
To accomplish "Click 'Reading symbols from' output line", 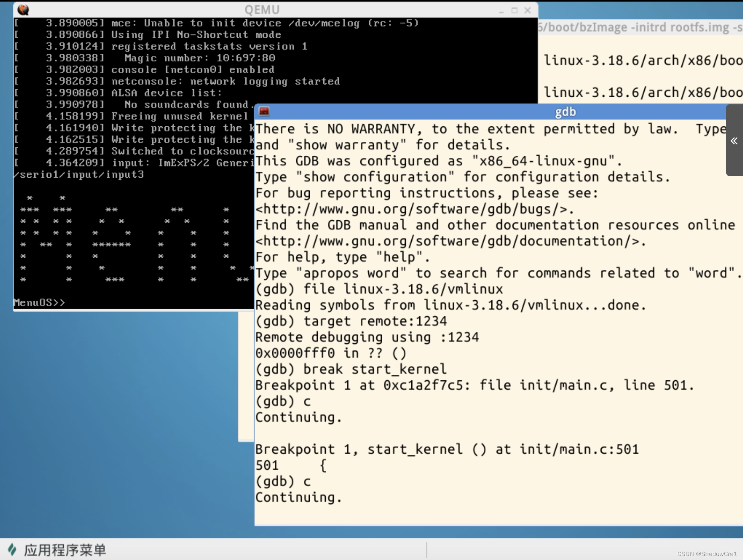I will [451, 305].
